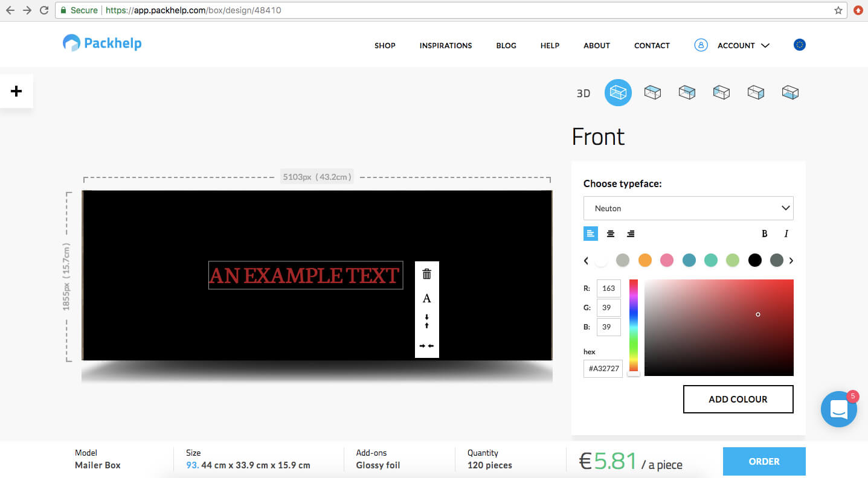
Task: Click the ADD COLOUR button
Action: [x=738, y=399]
